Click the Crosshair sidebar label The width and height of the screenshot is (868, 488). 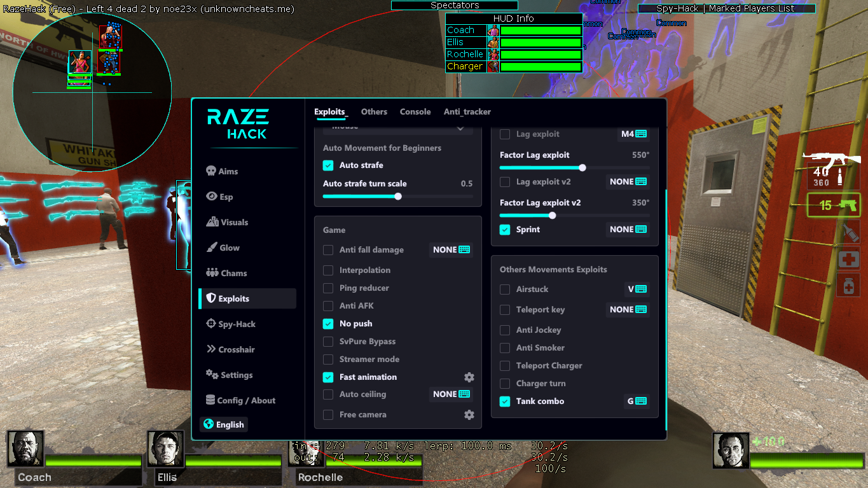237,349
